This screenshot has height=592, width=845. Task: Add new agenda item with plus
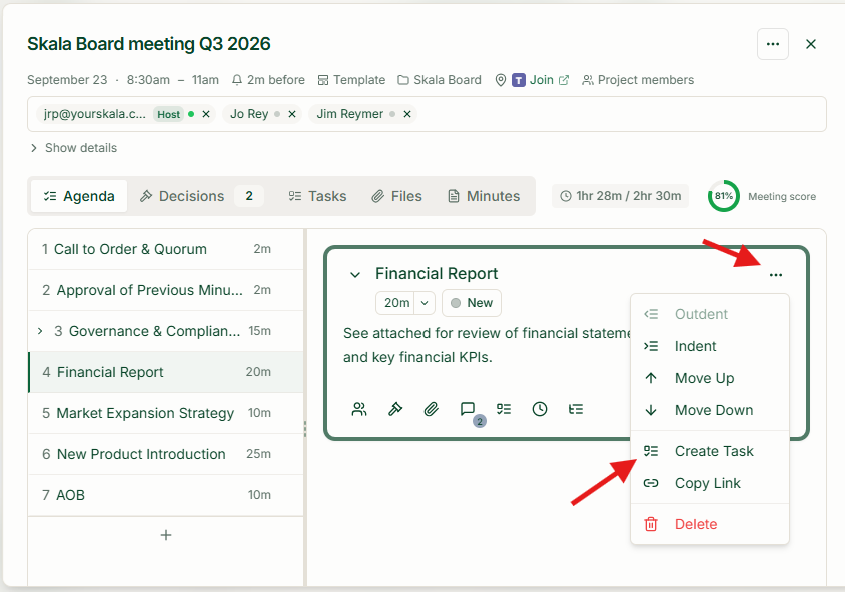pyautogui.click(x=166, y=535)
